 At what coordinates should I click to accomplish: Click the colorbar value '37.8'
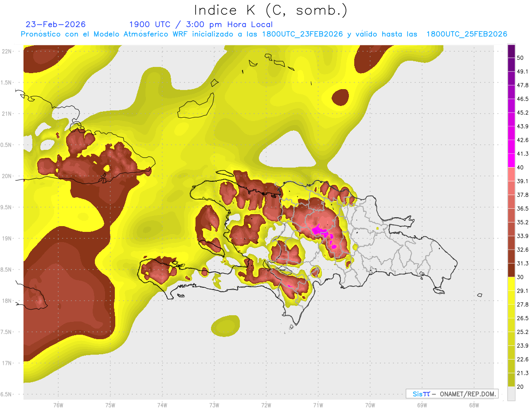tap(522, 195)
